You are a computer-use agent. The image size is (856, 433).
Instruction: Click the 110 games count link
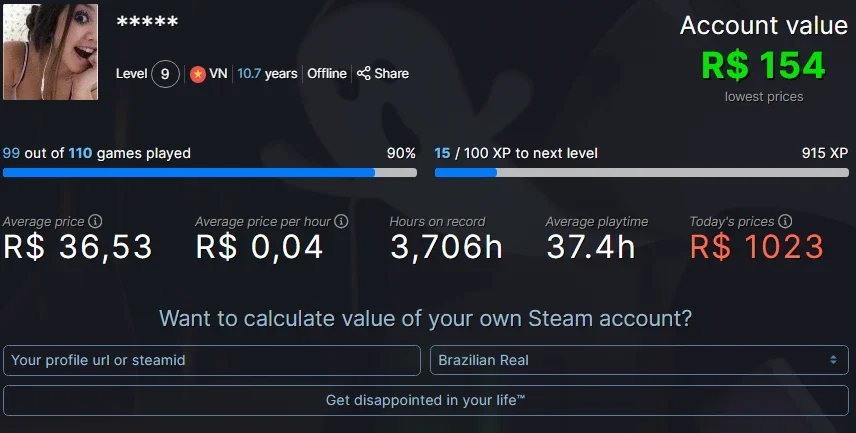pos(80,153)
